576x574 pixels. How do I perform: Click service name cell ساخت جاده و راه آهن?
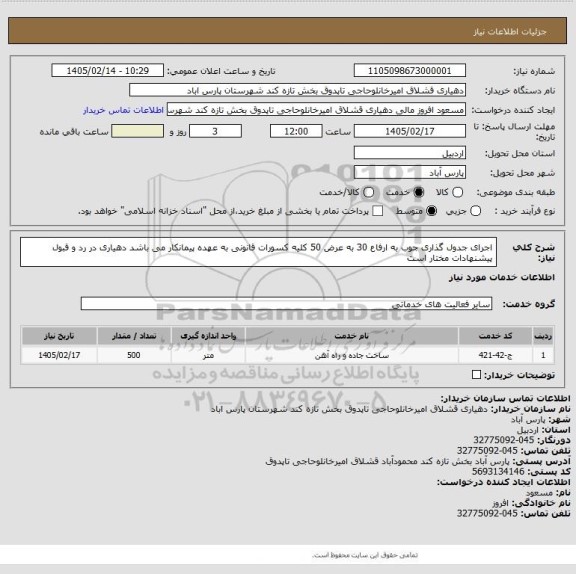coord(352,355)
